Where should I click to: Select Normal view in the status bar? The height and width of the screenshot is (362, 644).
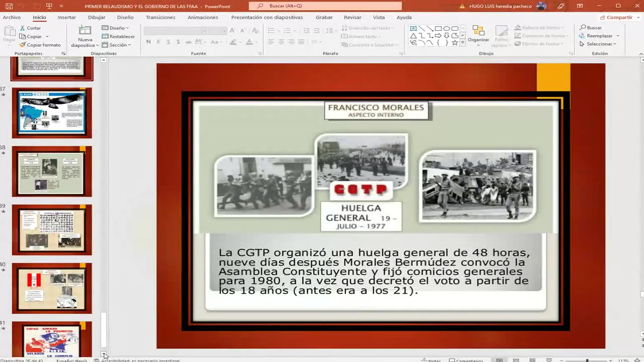coord(499,360)
